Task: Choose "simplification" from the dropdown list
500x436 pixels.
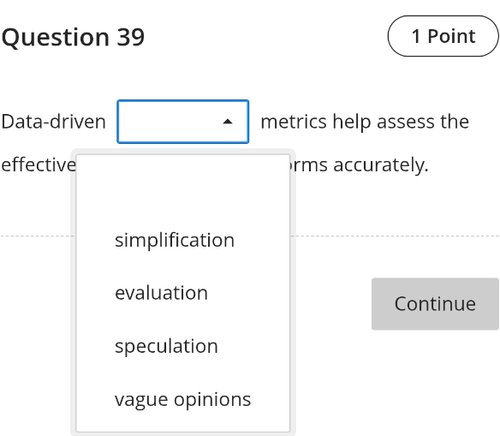Action: [x=183, y=240]
